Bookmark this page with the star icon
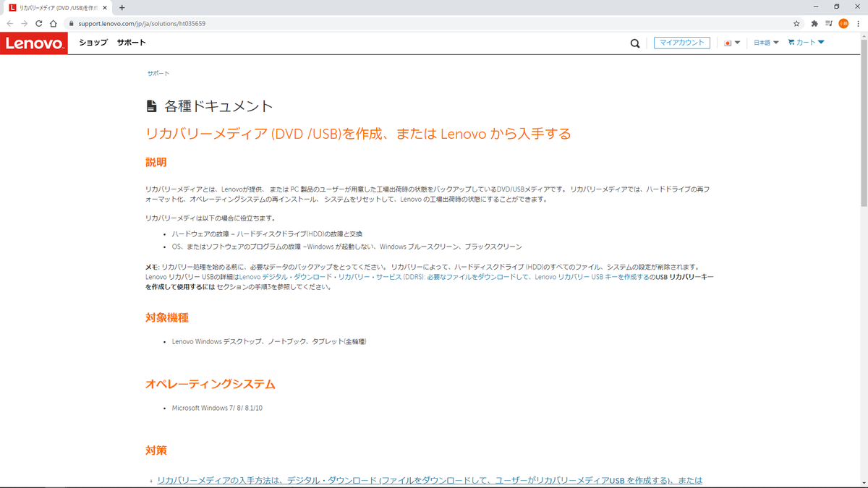 click(796, 23)
